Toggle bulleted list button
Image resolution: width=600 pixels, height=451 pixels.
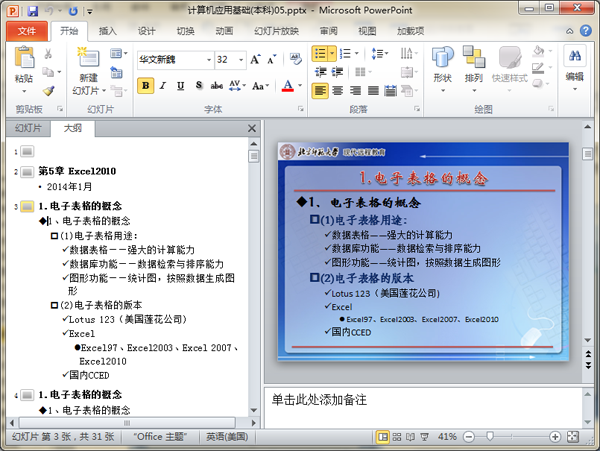tap(320, 54)
